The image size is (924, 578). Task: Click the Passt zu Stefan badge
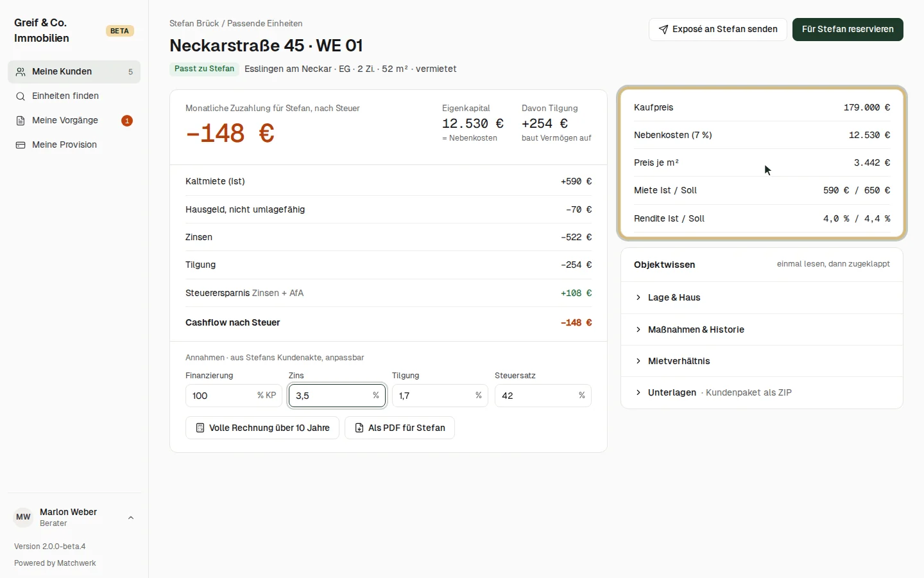coord(204,69)
